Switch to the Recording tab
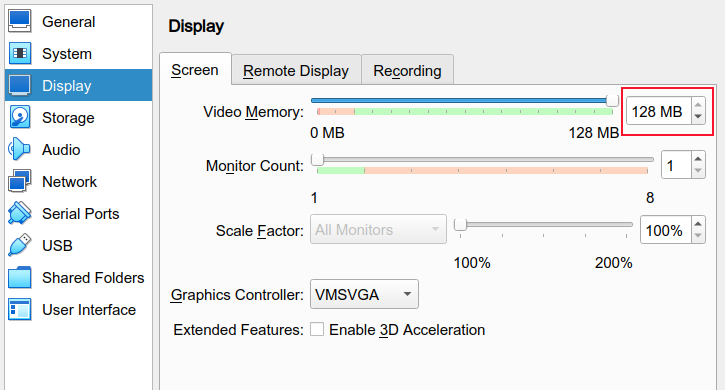 click(x=407, y=70)
